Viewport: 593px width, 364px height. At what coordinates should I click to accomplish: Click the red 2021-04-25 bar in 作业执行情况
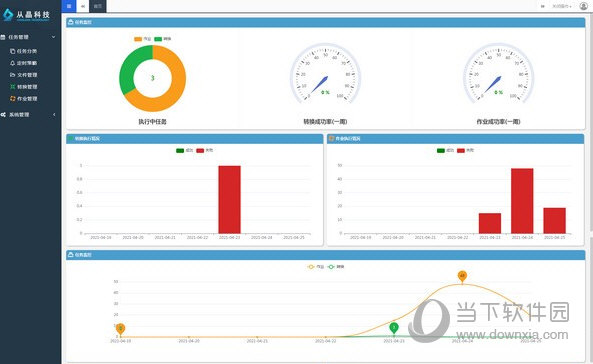(554, 221)
